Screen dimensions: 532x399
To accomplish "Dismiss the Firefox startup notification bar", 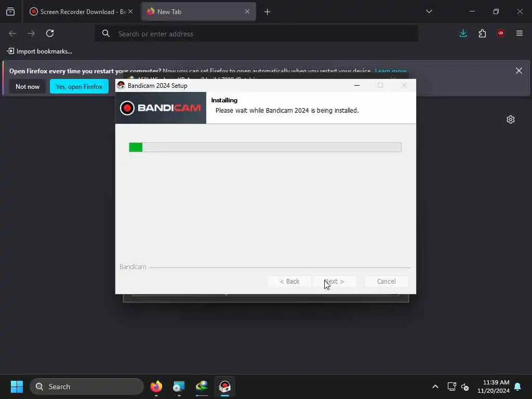I will (519, 71).
